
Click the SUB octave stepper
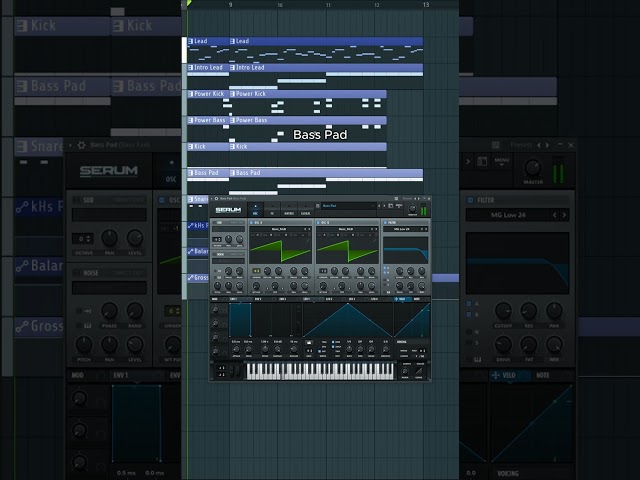tap(217, 240)
